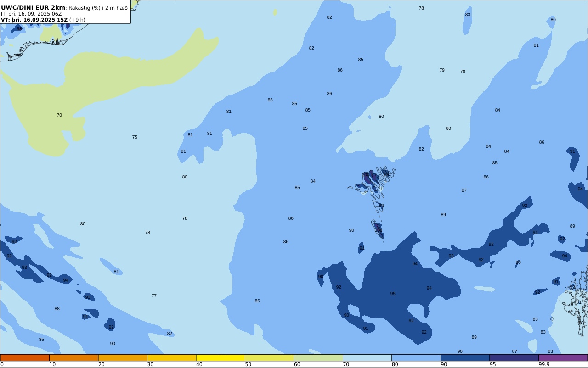Click the dark orange 0–10 legend swatch

click(x=25, y=357)
